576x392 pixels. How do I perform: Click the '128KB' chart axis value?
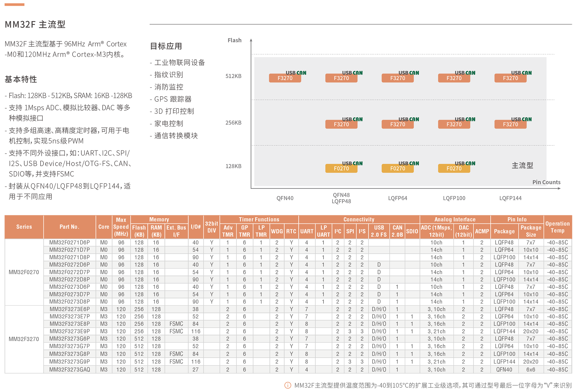(233, 166)
